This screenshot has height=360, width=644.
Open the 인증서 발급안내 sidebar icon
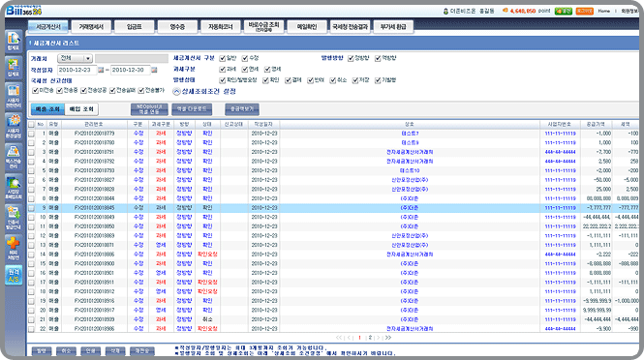[14, 218]
